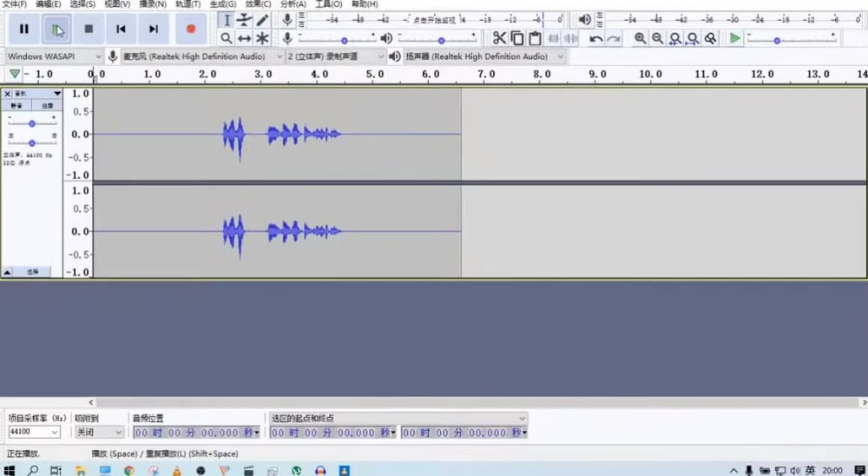Click the track Select button

pyautogui.click(x=32, y=272)
